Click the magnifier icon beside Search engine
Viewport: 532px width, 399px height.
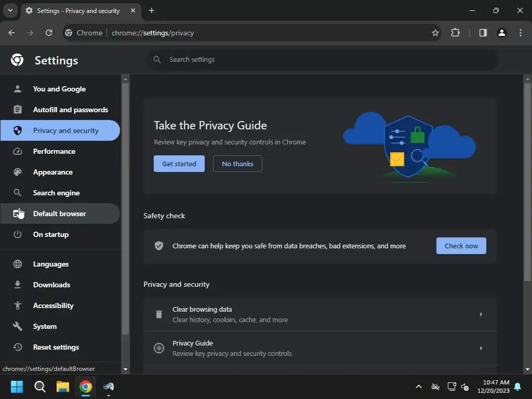pyautogui.click(x=17, y=193)
